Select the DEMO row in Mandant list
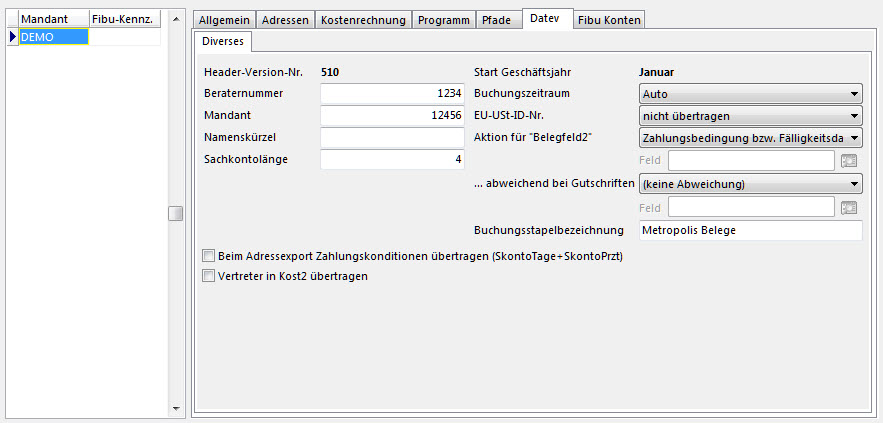Screen dimensions: 883x423 53,37
